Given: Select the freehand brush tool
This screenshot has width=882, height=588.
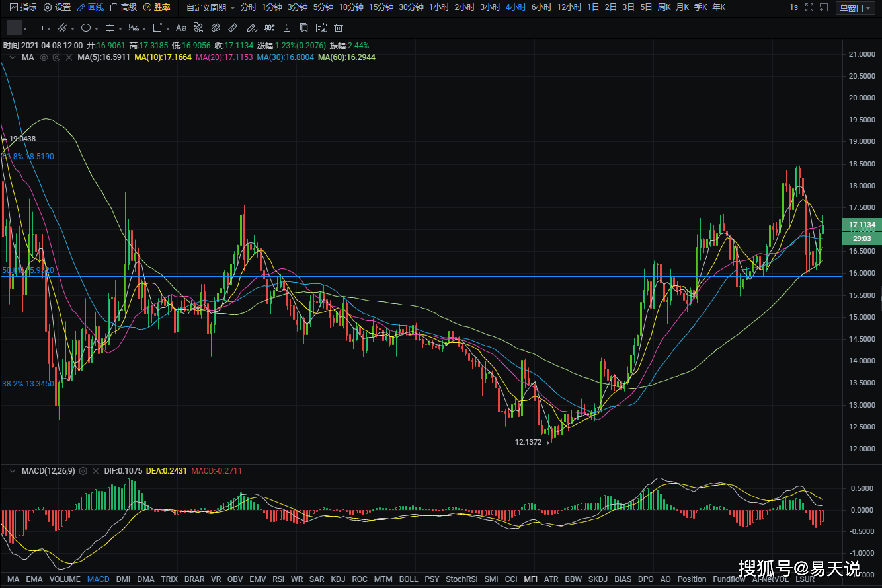Looking at the screenshot, I should (252, 28).
